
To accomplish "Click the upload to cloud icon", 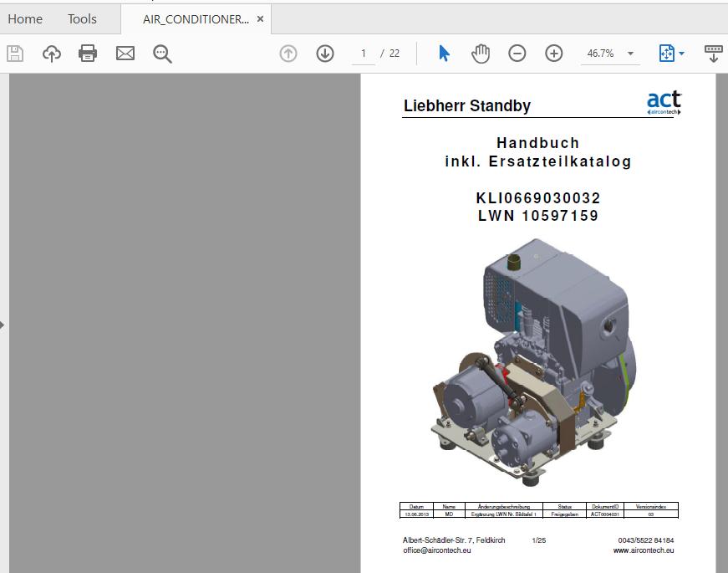I will pyautogui.click(x=52, y=54).
